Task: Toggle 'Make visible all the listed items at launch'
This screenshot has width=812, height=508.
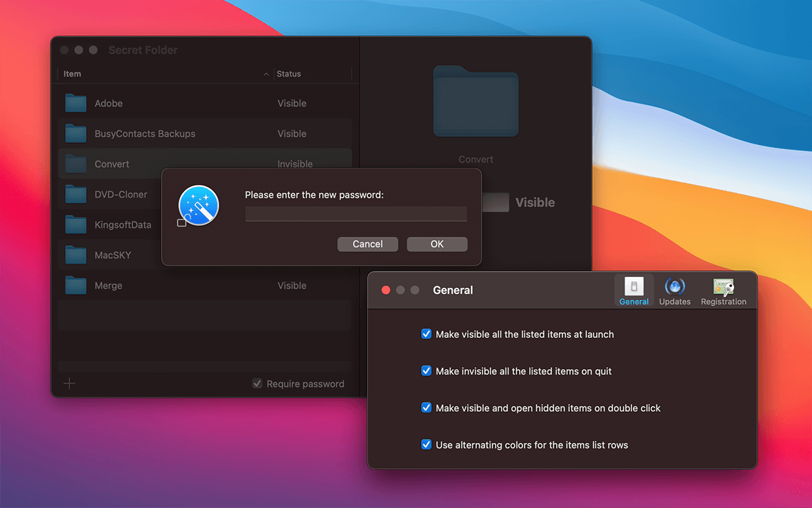Action: [426, 334]
